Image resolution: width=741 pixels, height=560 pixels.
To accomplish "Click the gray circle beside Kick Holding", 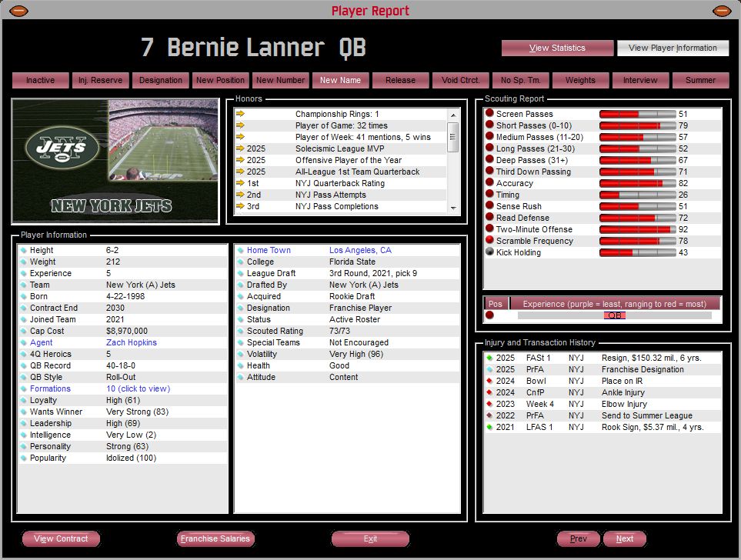I will point(489,252).
